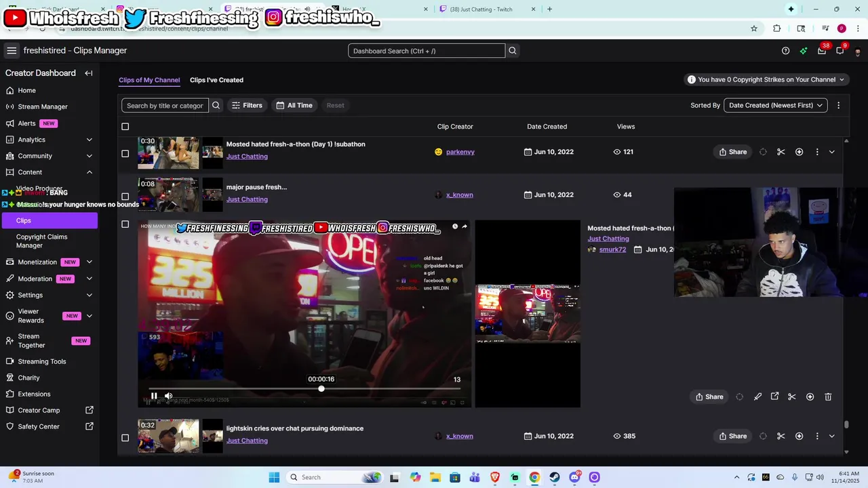Open x_known creator link on lightskin cries row
This screenshot has height=488, width=868.
click(x=460, y=436)
